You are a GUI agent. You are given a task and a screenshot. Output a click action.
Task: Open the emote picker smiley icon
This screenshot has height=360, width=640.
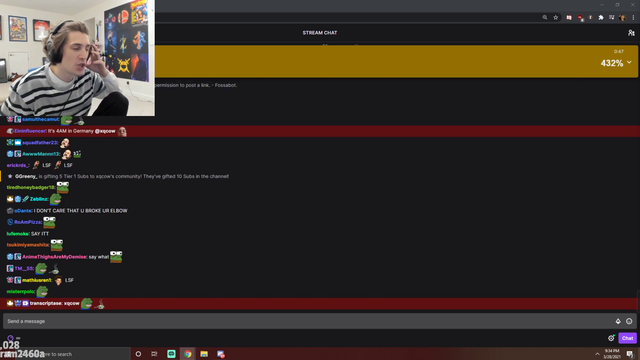pos(629,321)
